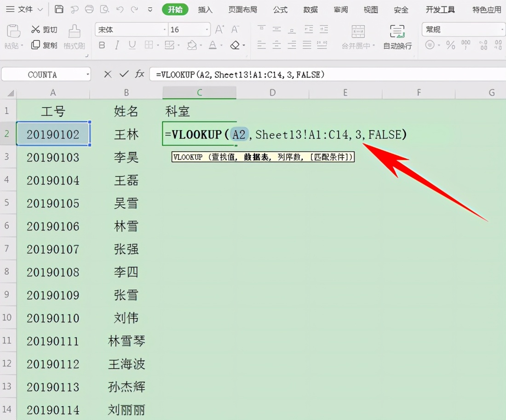
Task: Open the 宋体 font name dropdown
Action: point(164,30)
